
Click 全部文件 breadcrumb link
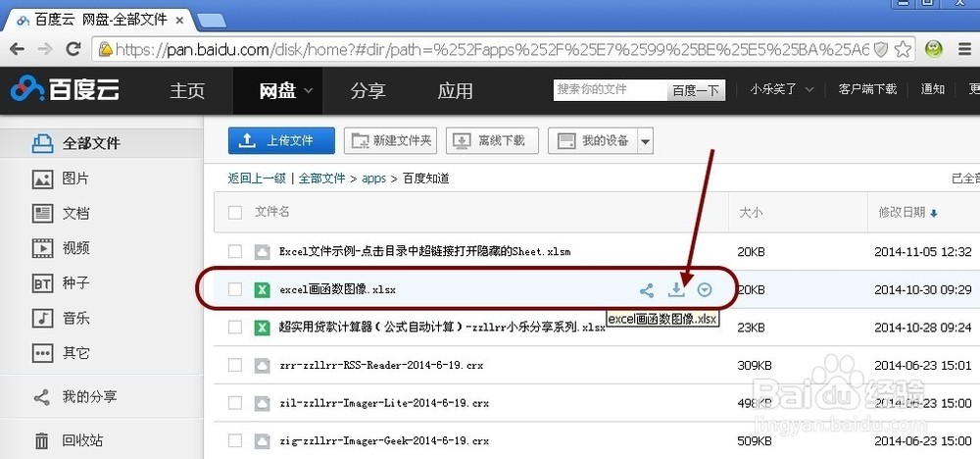[321, 178]
